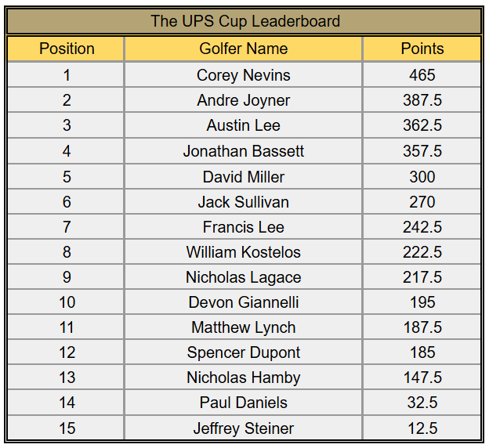This screenshot has width=489, height=448.
Task: Click the UPS Cup Leaderboard title
Action: pos(244,21)
